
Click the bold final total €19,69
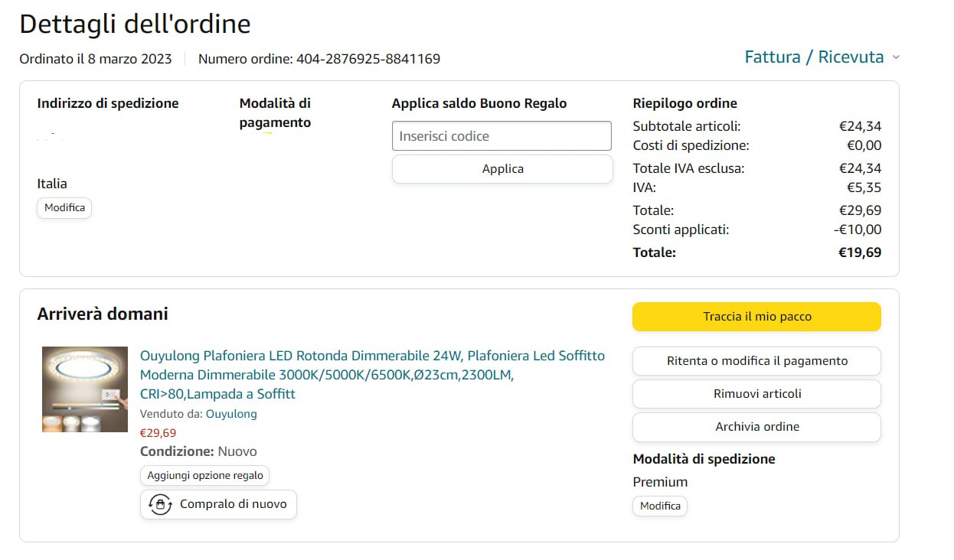click(x=860, y=252)
